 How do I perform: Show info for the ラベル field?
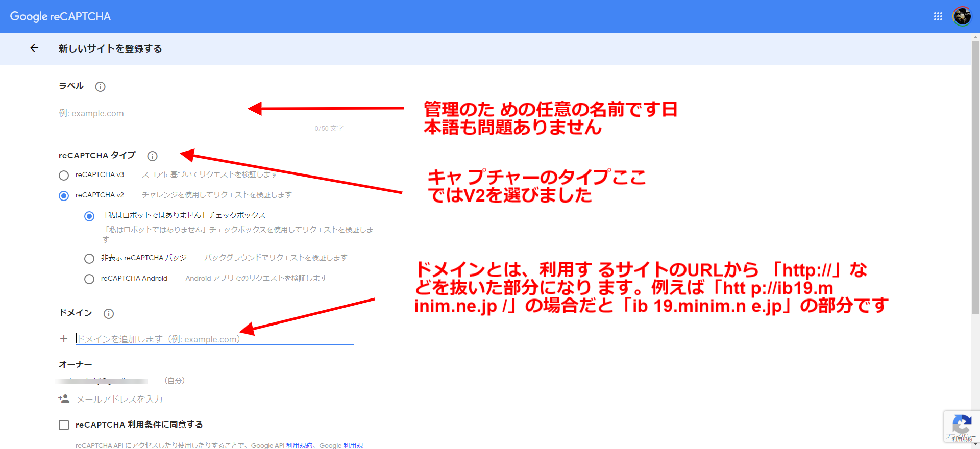(x=100, y=87)
